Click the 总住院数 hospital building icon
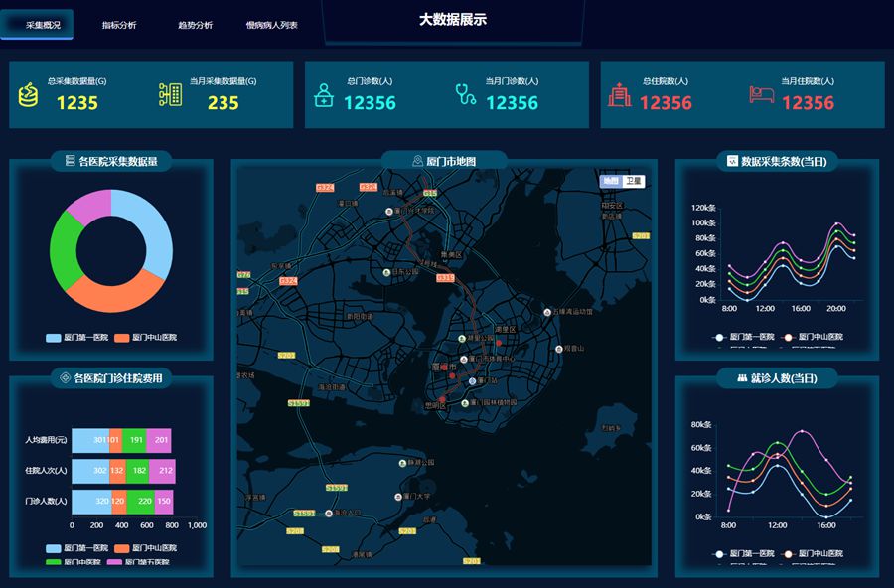The image size is (894, 588). click(620, 95)
